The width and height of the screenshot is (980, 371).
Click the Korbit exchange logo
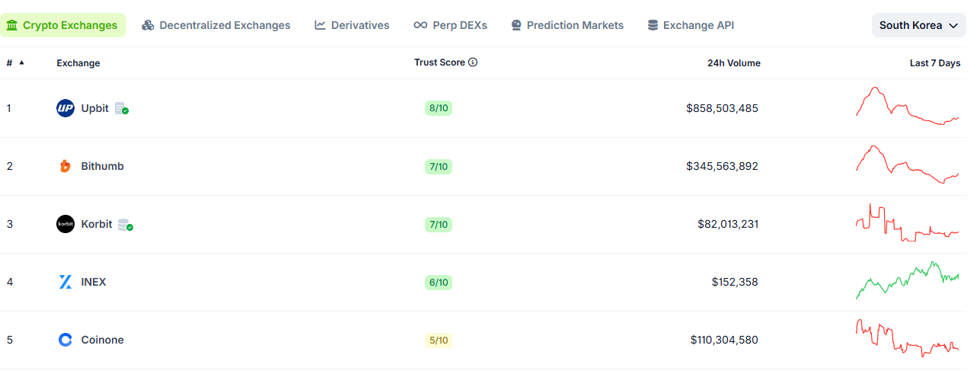click(x=65, y=224)
